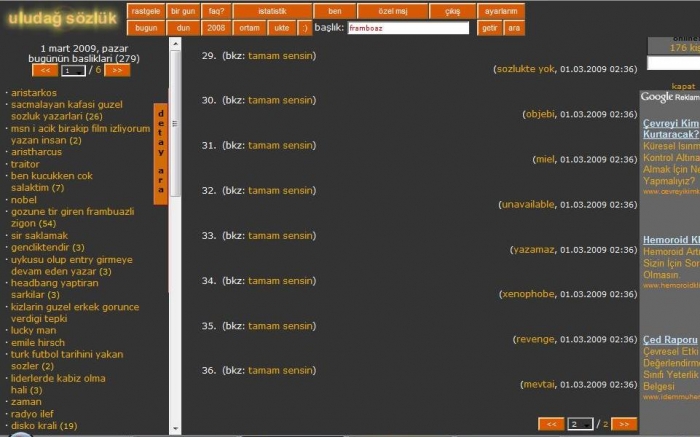Open sacmalayan kafasi guzel sozluk yazarlari topic
The image size is (700, 437).
click(67, 110)
